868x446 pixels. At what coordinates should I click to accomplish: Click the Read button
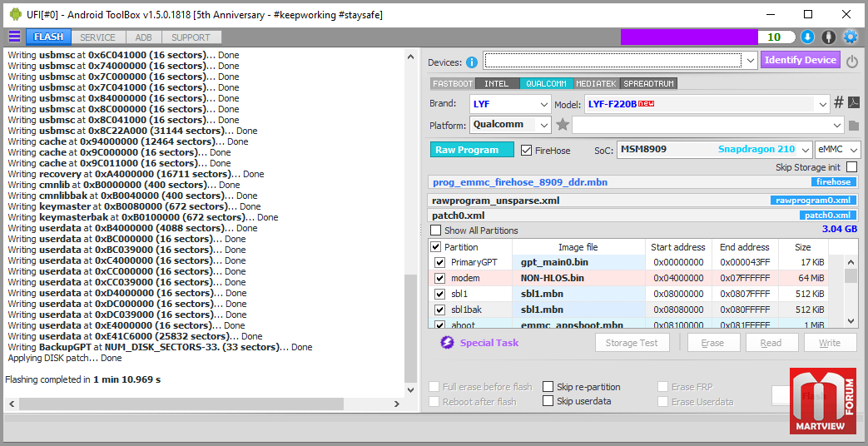pyautogui.click(x=771, y=343)
